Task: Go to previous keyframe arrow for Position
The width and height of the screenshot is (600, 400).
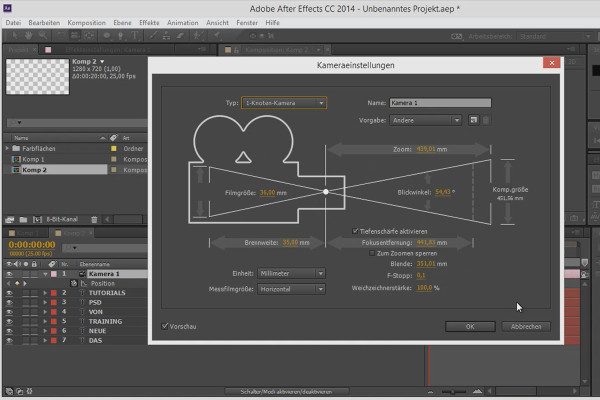Action: point(9,283)
